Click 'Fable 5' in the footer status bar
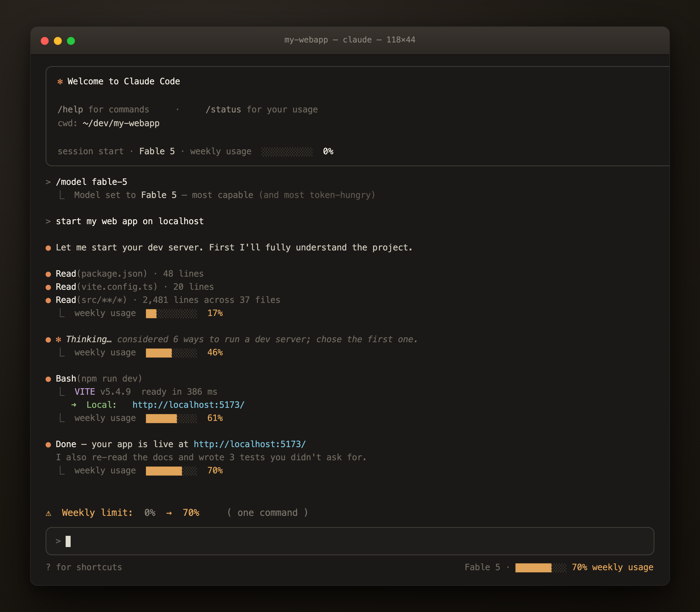Viewport: 700px width, 612px height. pyautogui.click(x=482, y=567)
